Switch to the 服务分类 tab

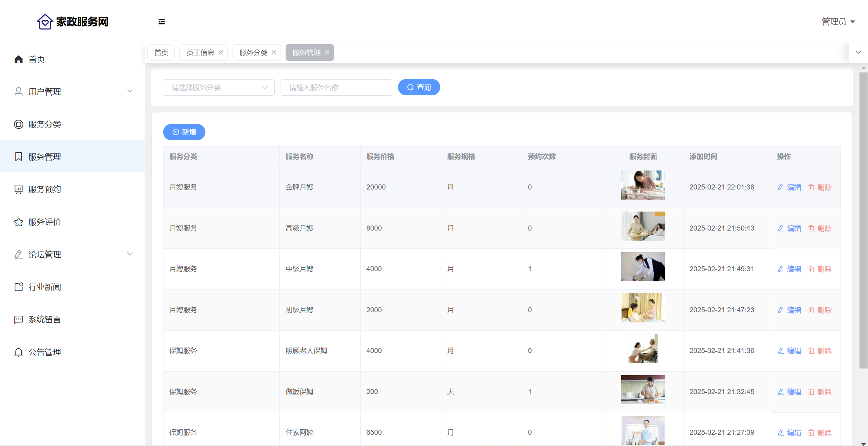253,53
